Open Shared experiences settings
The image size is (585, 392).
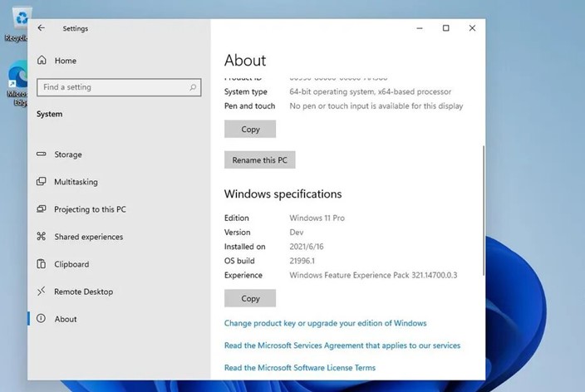(89, 237)
